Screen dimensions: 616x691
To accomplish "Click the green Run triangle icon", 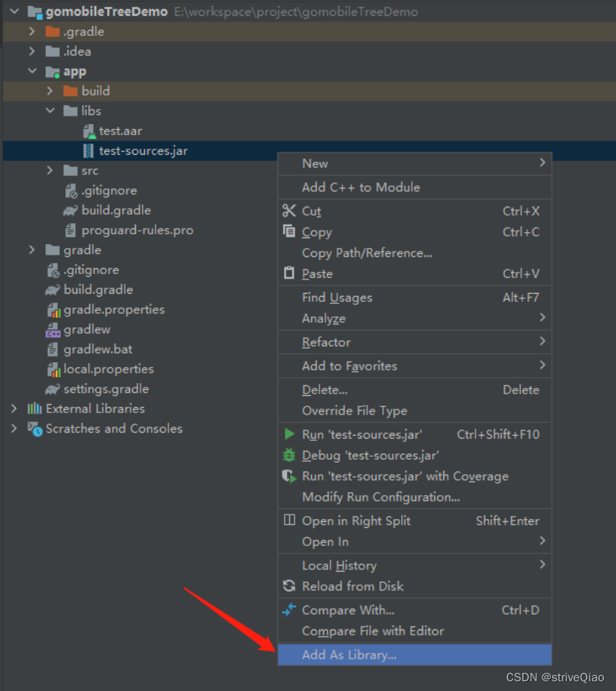I will point(289,434).
